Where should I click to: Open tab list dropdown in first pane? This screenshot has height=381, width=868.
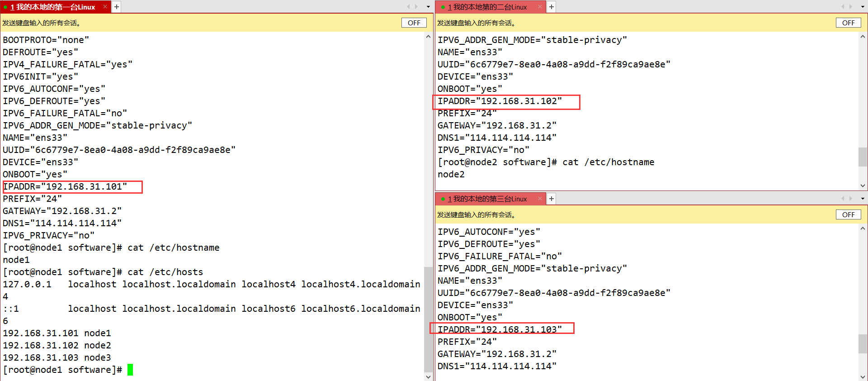pyautogui.click(x=428, y=7)
